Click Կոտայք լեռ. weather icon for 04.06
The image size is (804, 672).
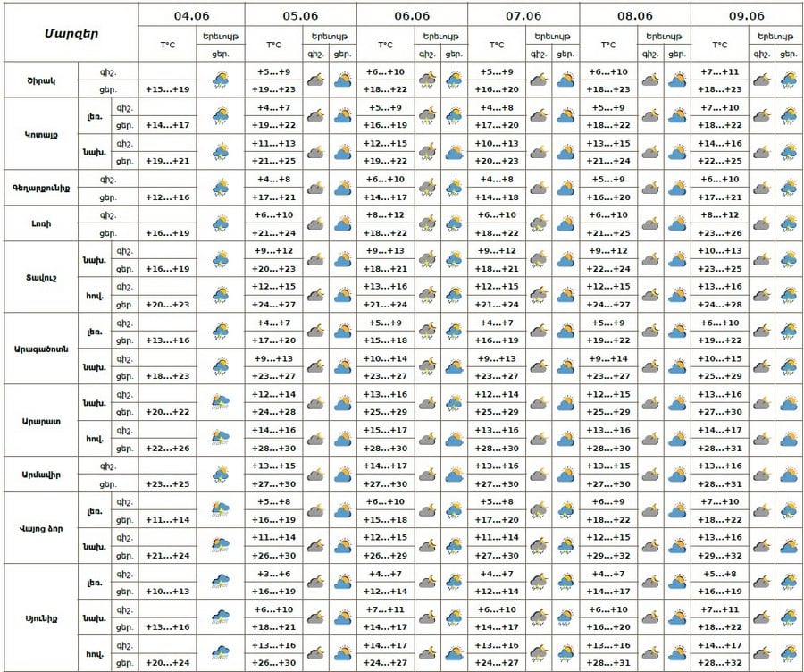point(221,116)
